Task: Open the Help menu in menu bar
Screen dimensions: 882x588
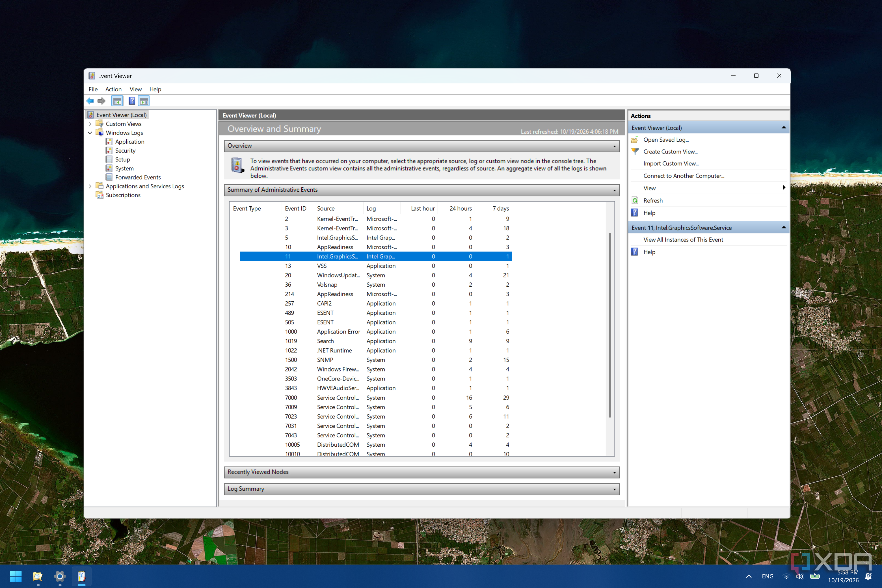Action: click(155, 89)
